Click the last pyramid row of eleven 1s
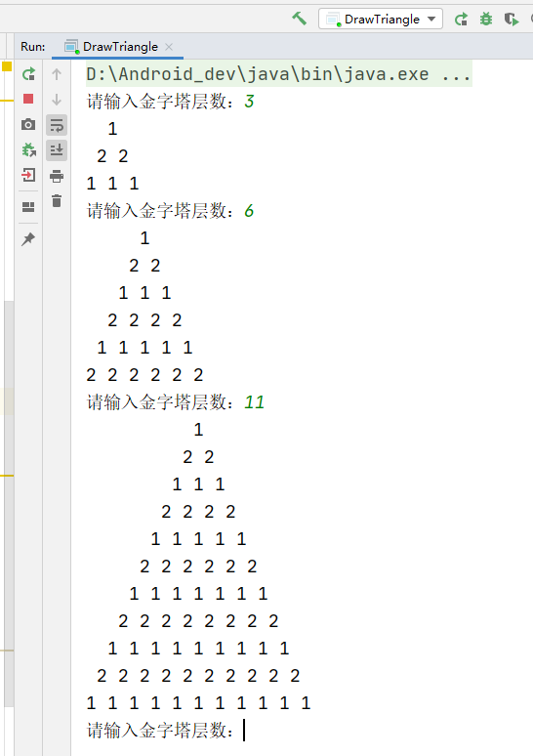The image size is (533, 756). (x=198, y=703)
